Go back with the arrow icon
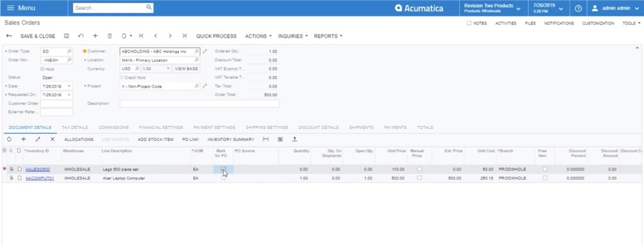The width and height of the screenshot is (644, 246). tap(9, 36)
